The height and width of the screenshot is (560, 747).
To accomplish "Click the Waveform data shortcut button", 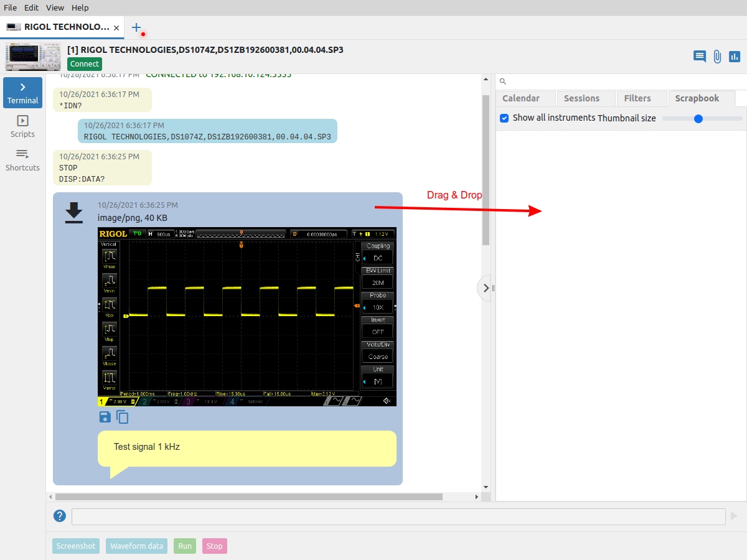I will click(137, 546).
